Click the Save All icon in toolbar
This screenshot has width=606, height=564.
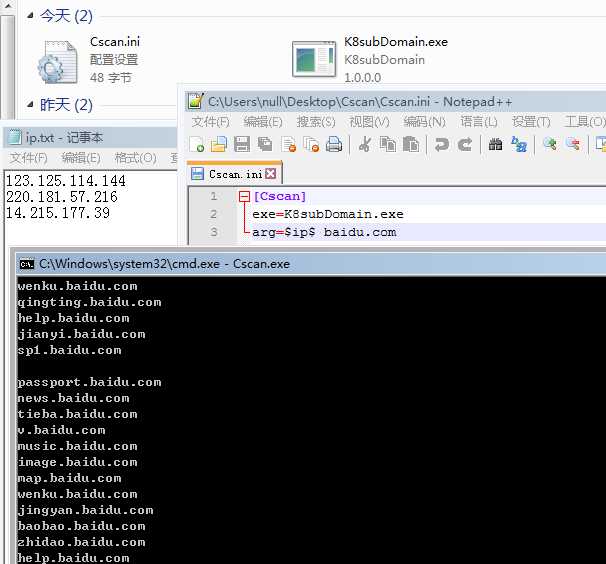[x=265, y=144]
